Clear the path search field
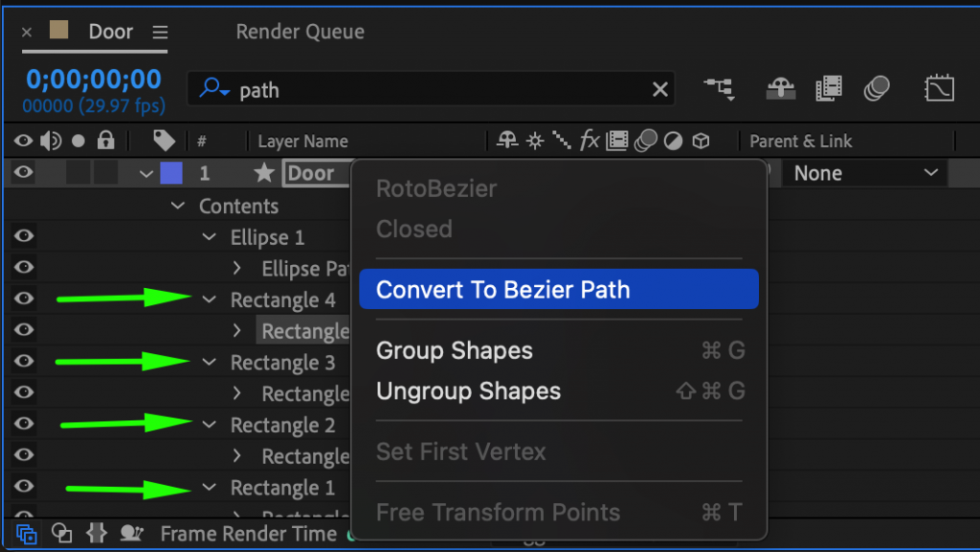The width and height of the screenshot is (980, 552). click(x=660, y=89)
